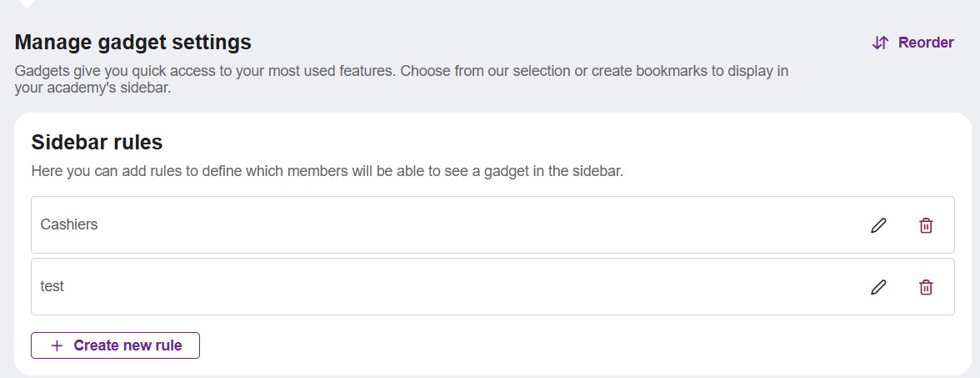This screenshot has width=980, height=378.
Task: Create a new sidebar rule
Action: [x=115, y=345]
